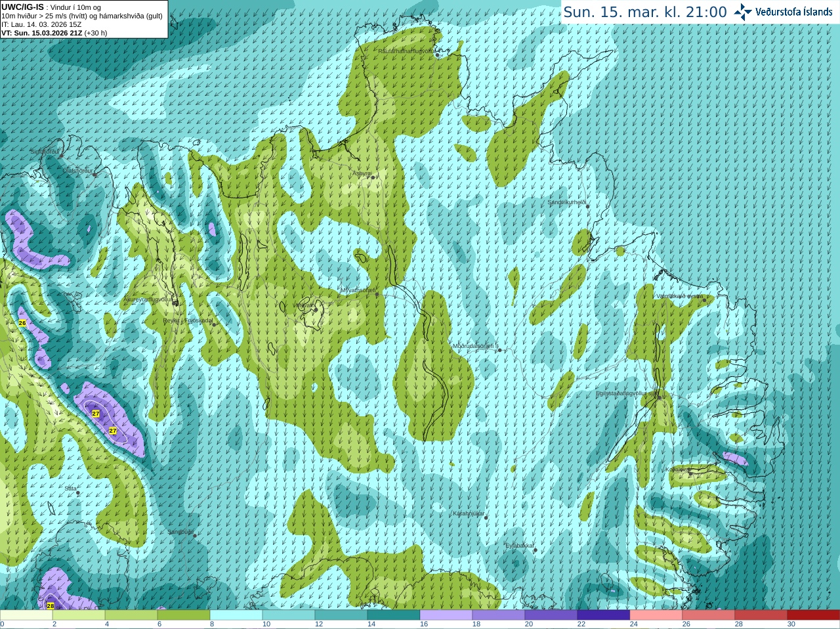Click the Raufarhafnarflugvöllur station marker

(x=438, y=55)
